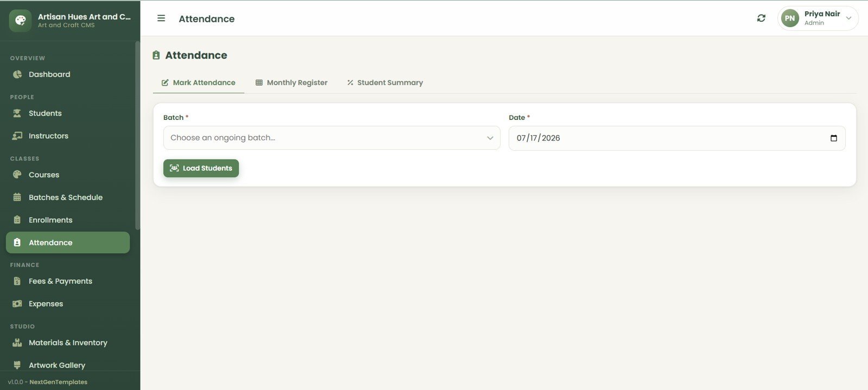Click the Artisan Hues palette logo icon

tap(20, 21)
